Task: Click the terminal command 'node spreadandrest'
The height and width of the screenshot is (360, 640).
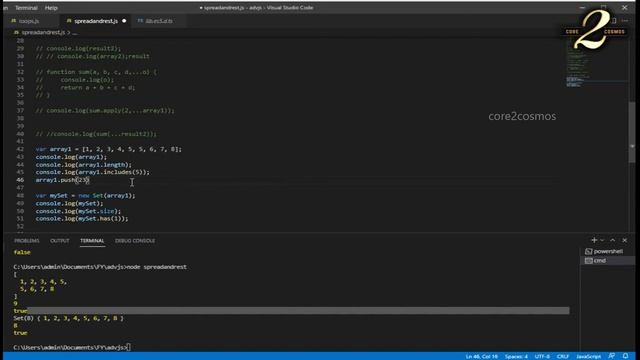Action: point(157,267)
